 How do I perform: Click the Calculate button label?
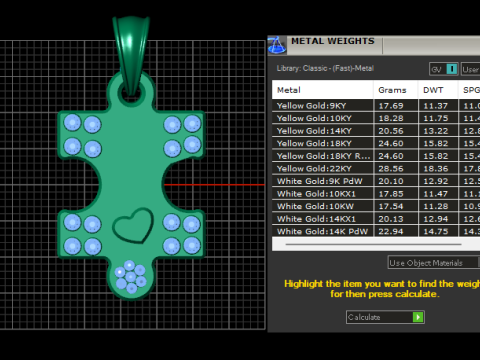364,317
